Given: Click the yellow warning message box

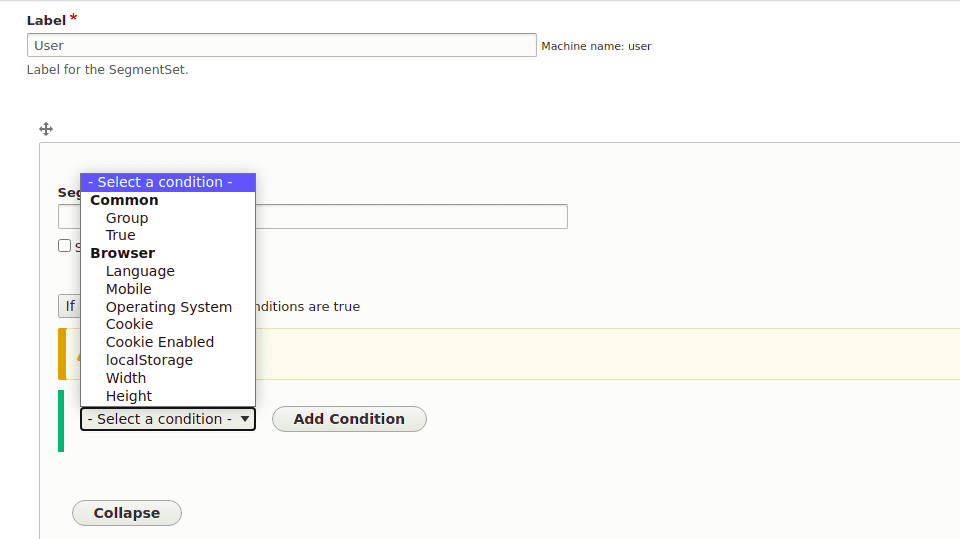Looking at the screenshot, I should [600, 354].
